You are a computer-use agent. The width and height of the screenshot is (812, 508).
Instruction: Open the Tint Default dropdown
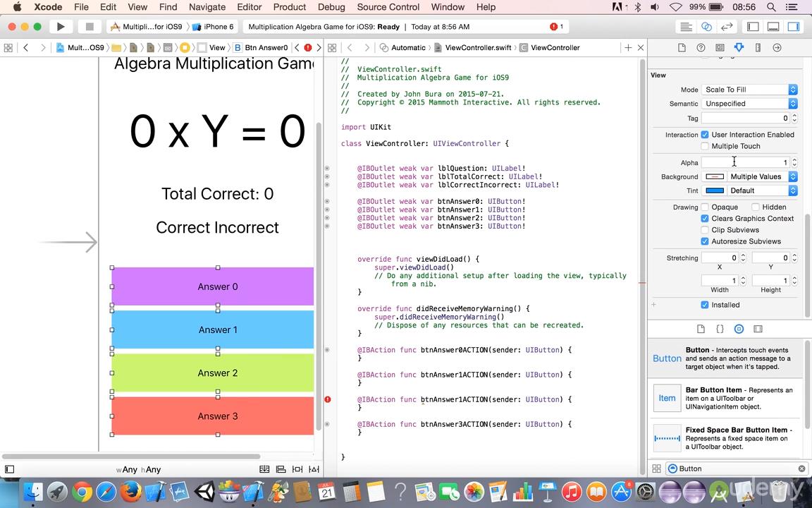point(762,190)
